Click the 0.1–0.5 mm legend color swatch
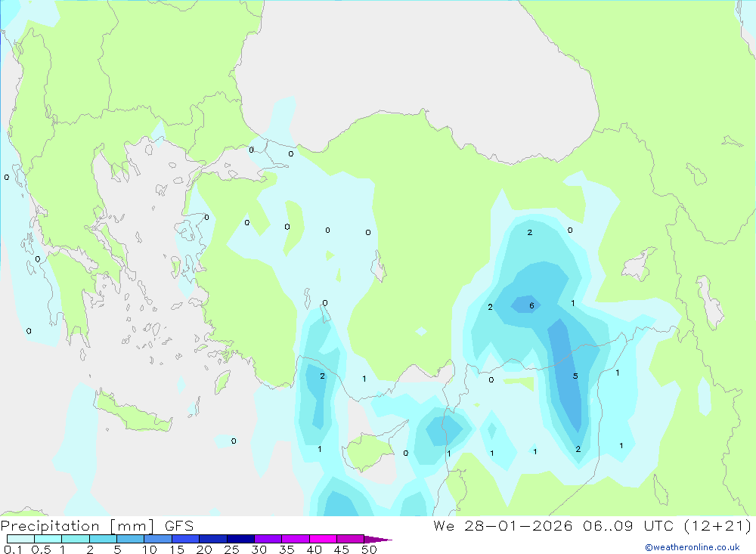 pyautogui.click(x=20, y=539)
